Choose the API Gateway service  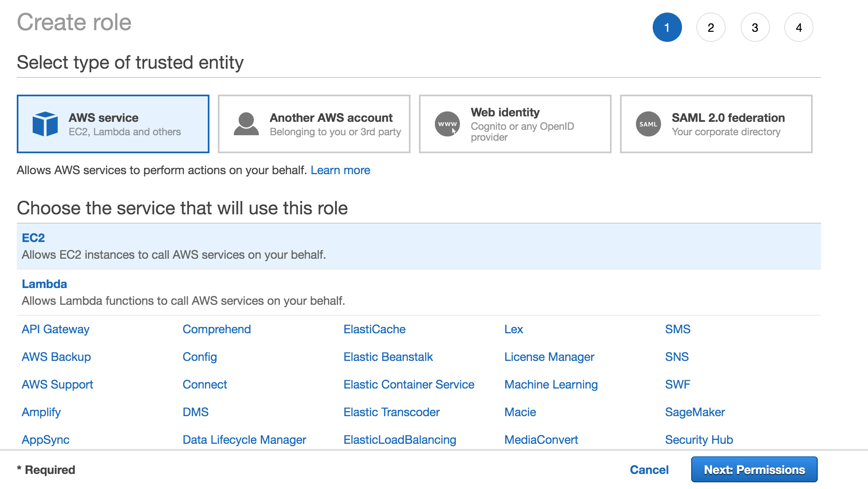click(56, 329)
